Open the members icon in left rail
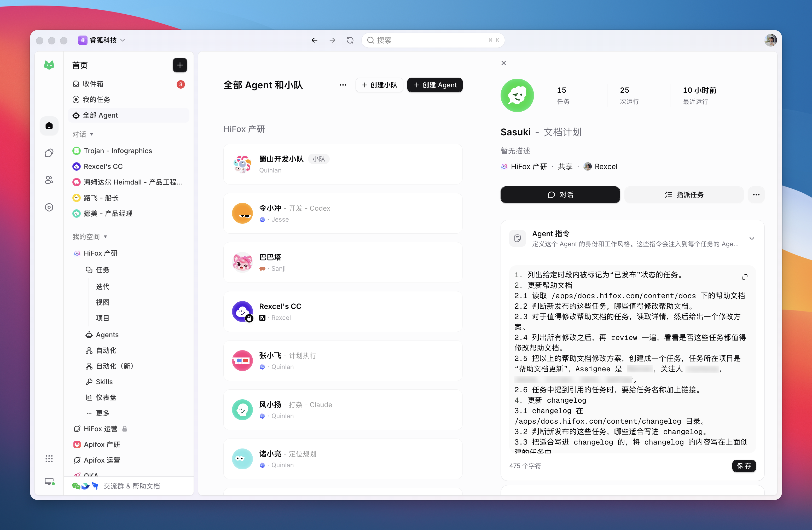 [49, 180]
